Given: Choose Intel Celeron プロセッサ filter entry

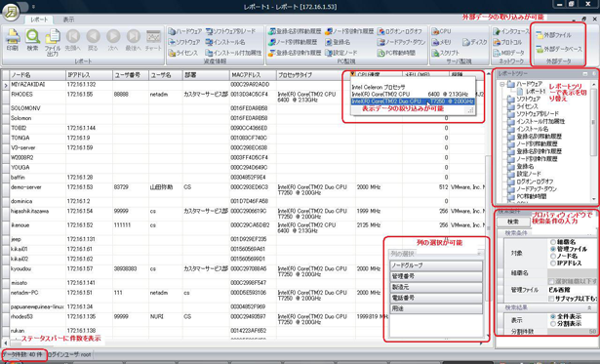Looking at the screenshot, I should pos(379,87).
